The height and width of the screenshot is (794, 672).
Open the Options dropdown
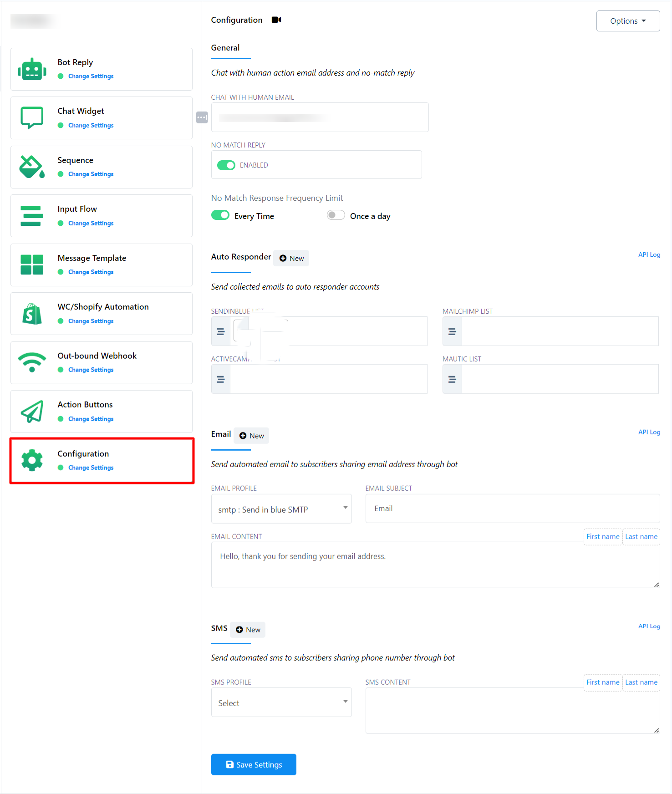(x=628, y=21)
